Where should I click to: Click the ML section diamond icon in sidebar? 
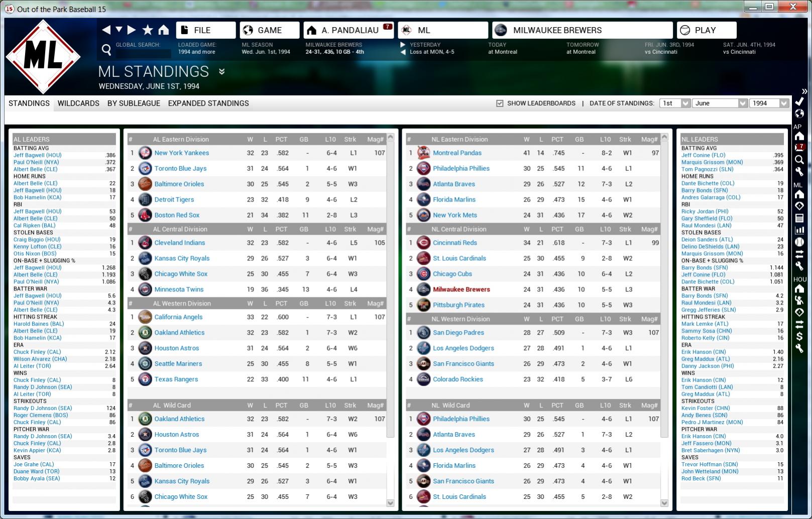[799, 206]
